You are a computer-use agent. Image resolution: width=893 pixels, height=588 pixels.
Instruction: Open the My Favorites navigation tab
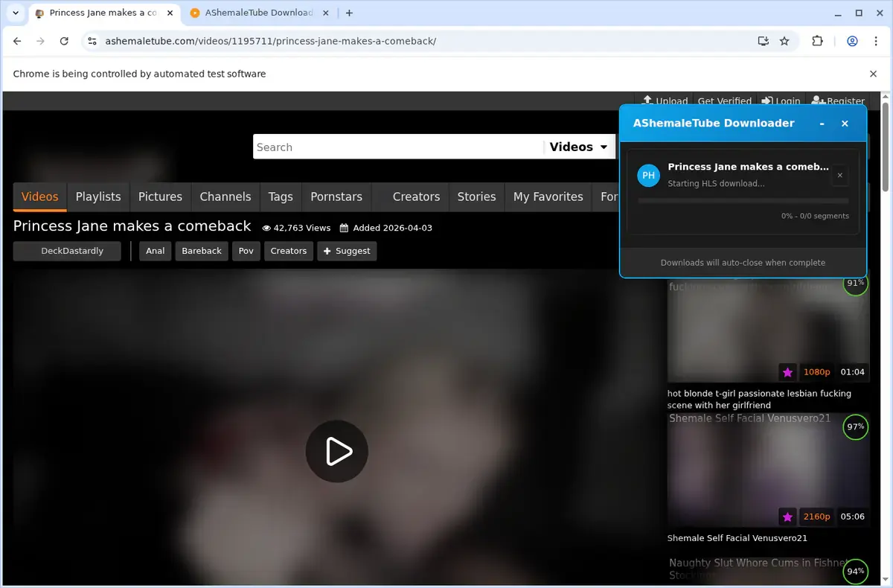click(548, 196)
